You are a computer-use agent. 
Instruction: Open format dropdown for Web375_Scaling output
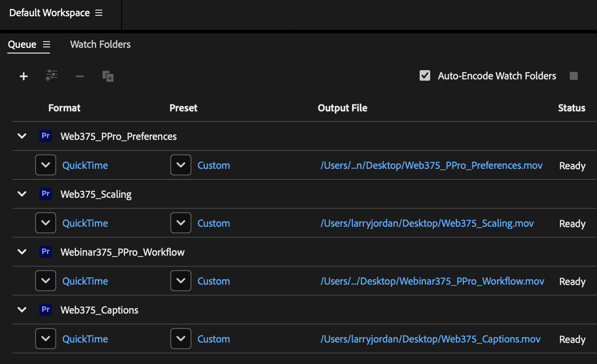click(x=46, y=223)
